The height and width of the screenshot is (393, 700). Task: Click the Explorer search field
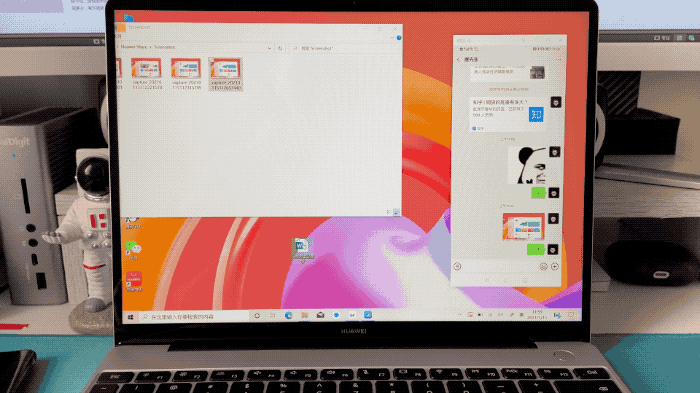coord(346,48)
